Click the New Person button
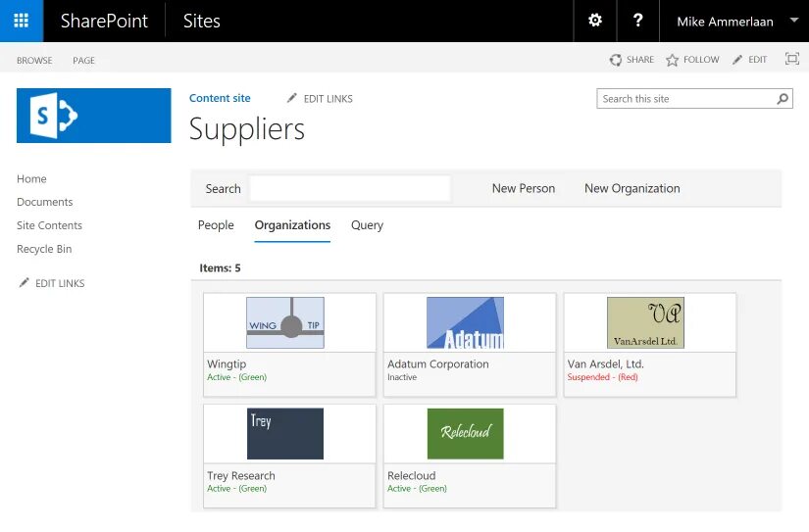 point(523,188)
